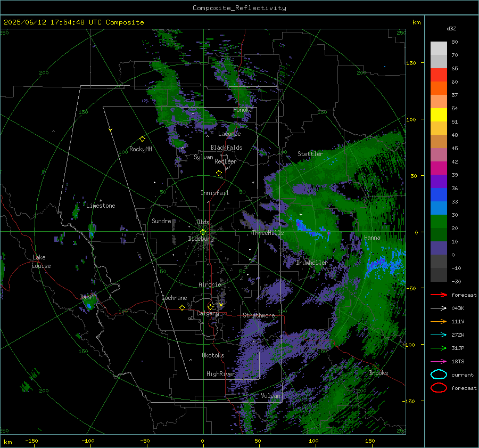Click the Blackfalds label
This screenshot has width=479, height=448.
click(x=226, y=148)
